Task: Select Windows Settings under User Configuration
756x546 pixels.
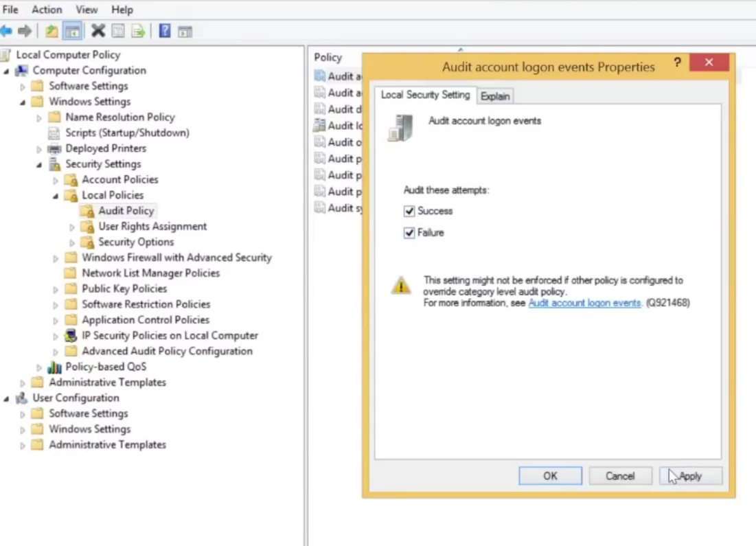Action: click(90, 429)
